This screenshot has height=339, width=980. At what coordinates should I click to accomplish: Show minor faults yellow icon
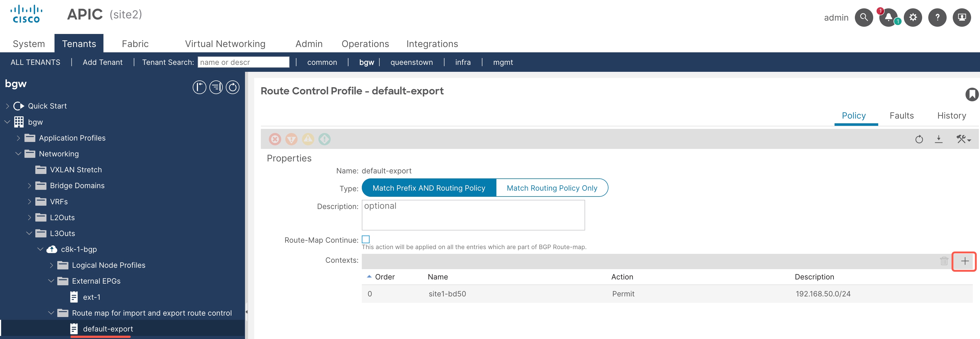[308, 139]
